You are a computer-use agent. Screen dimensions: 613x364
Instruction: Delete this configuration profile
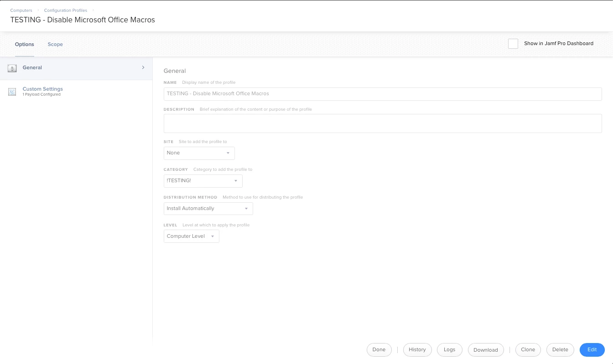pyautogui.click(x=560, y=350)
